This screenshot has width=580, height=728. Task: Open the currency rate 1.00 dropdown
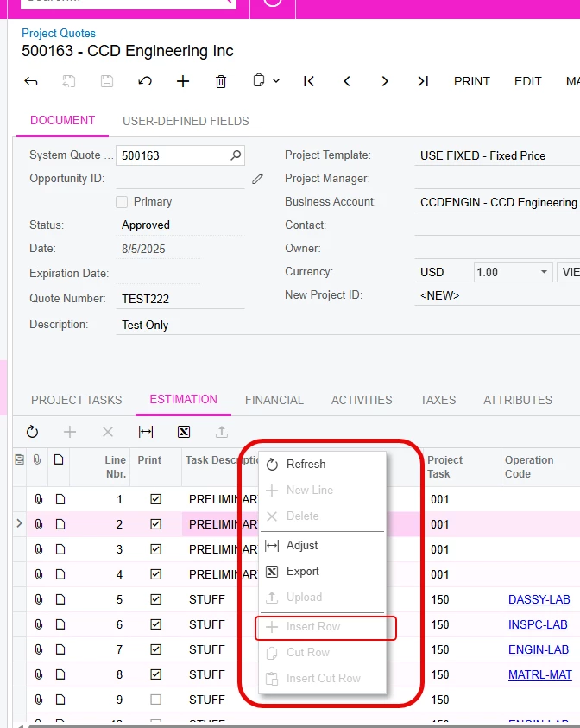(x=544, y=272)
